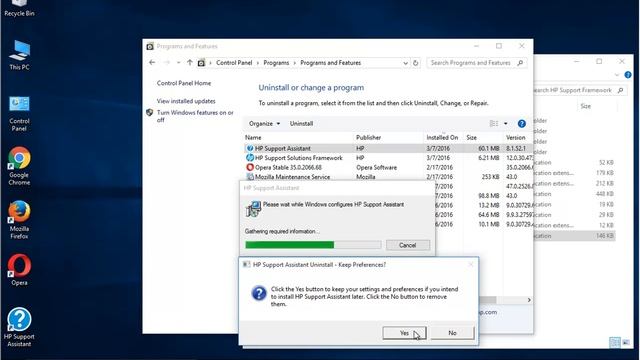Cancel the HP Support Assistant configuration
The width and height of the screenshot is (640, 360).
click(407, 245)
